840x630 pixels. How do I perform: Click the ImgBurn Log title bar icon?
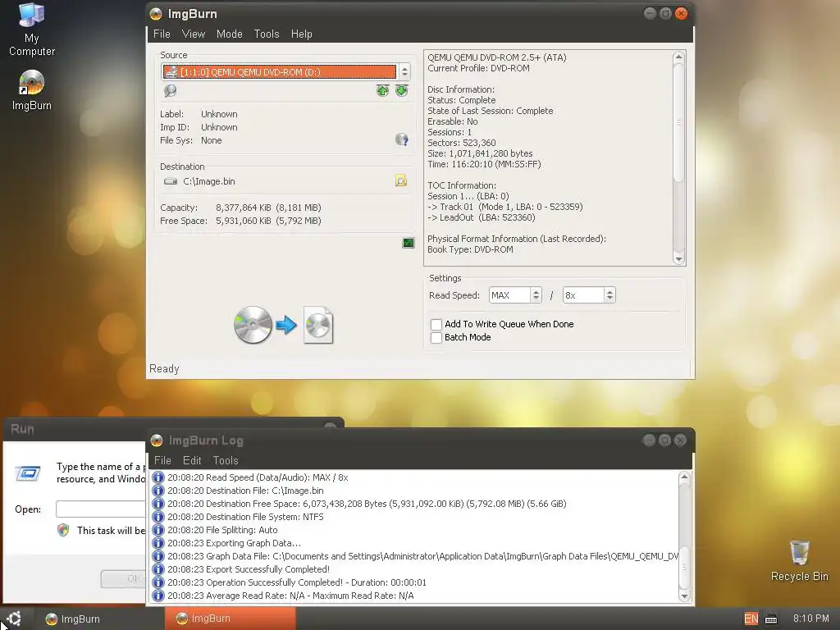click(x=157, y=441)
